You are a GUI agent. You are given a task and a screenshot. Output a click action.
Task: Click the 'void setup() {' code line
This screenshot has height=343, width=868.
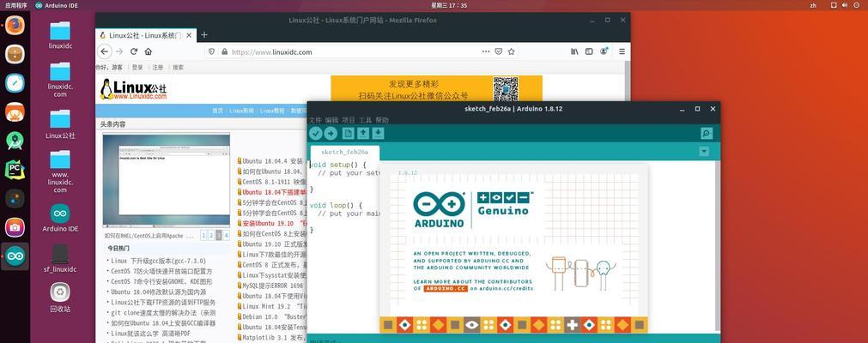[x=337, y=165]
